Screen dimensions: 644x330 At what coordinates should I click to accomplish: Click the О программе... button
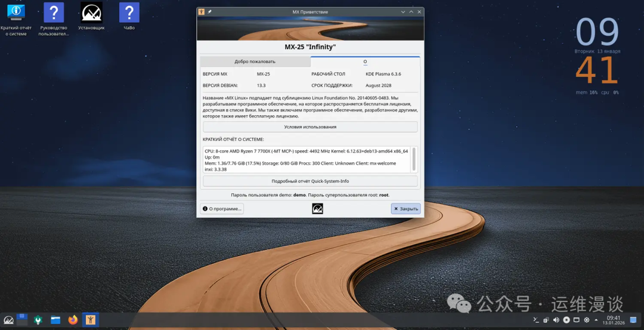click(x=222, y=209)
